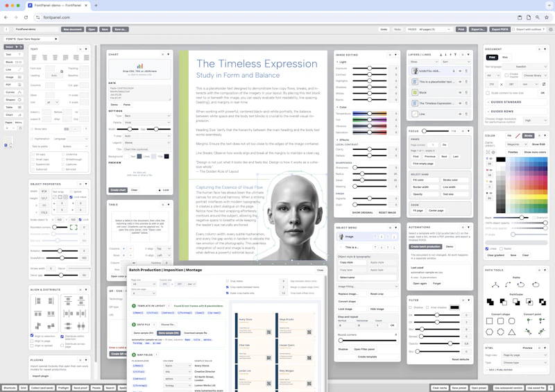The height and width of the screenshot is (392, 555).
Task: Click the Export PDF/X button
Action: coord(499,29)
